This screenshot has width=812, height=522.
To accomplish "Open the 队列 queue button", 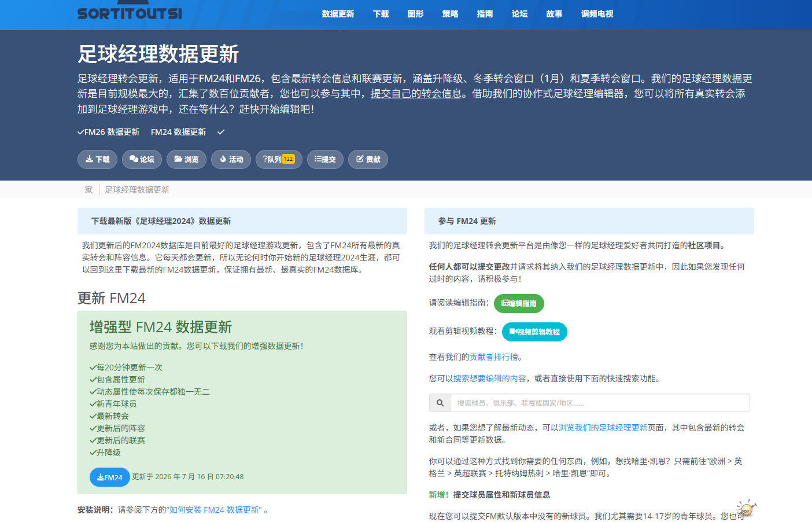I will coord(278,159).
